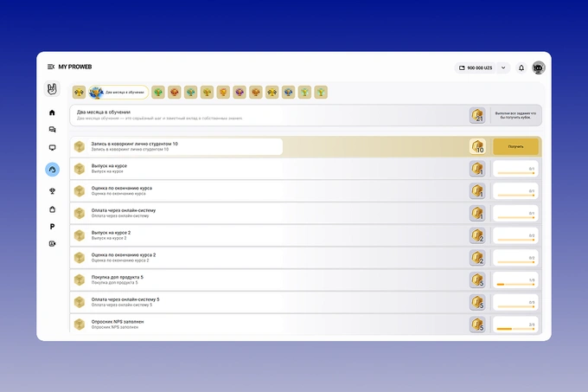This screenshot has height=392, width=588.
Task: Open the shopping bag sidebar icon
Action: pyautogui.click(x=52, y=209)
